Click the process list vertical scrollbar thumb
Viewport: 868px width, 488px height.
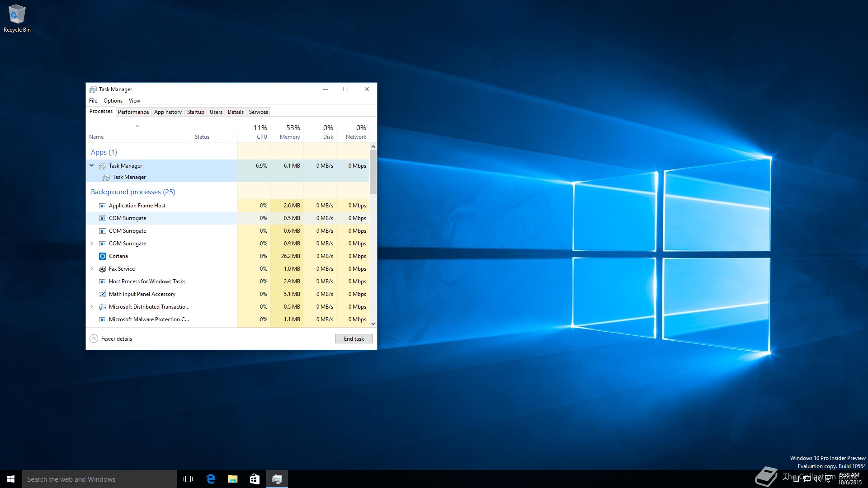click(373, 172)
